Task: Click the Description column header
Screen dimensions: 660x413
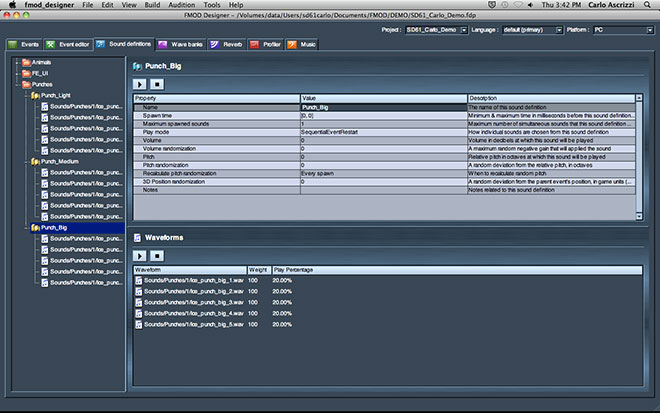Action: (x=551, y=98)
